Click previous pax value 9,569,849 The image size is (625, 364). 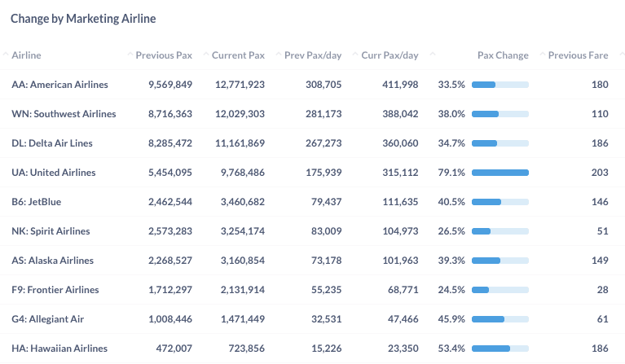tap(170, 85)
